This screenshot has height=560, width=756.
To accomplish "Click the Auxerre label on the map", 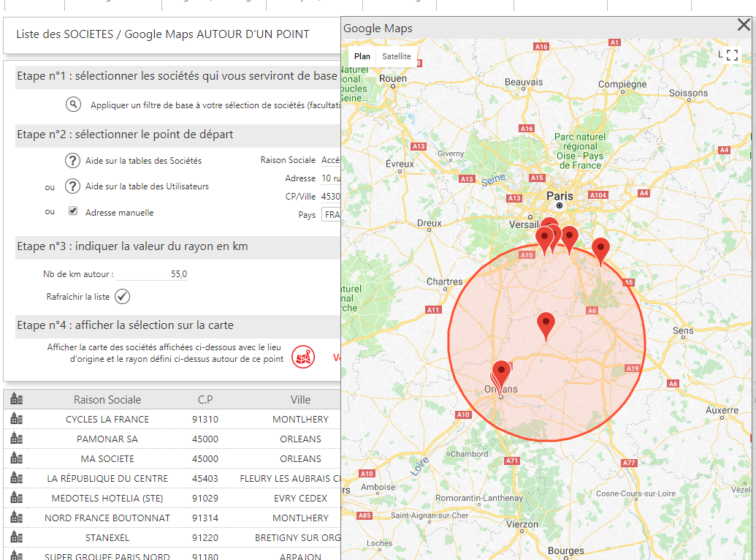I will coord(722,410).
